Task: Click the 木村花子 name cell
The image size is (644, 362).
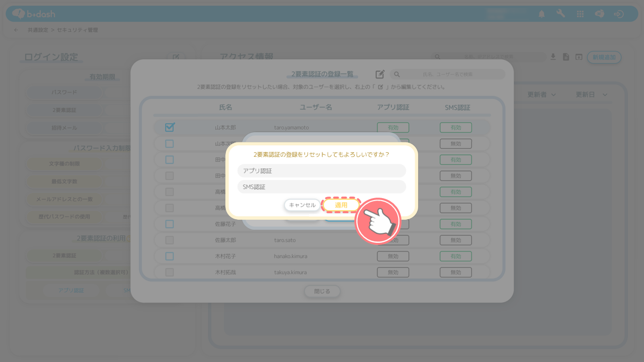Action: click(x=225, y=256)
